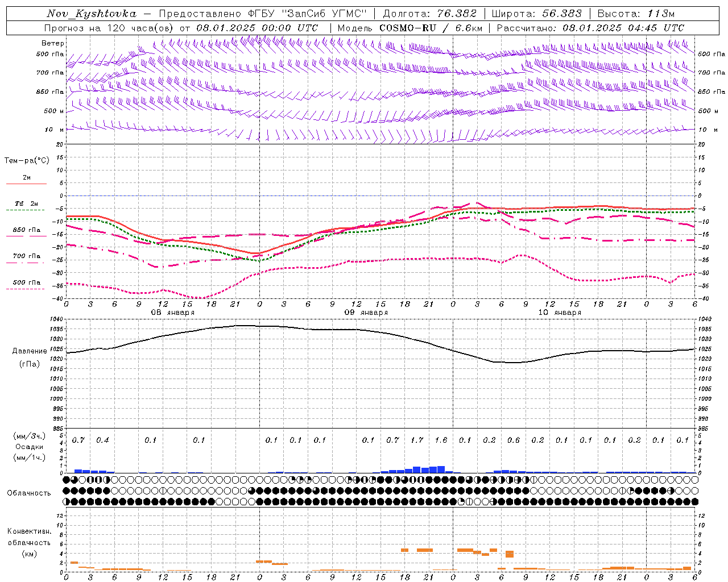728x582 pixels.
Task: Click the (мм/3ч.) label
Action: pyautogui.click(x=30, y=436)
